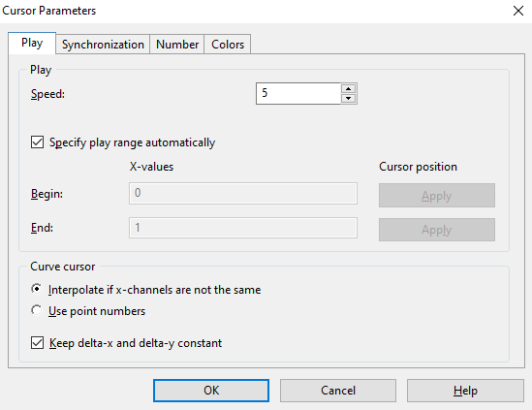532x410 pixels.
Task: Open the Number tab
Action: point(177,45)
